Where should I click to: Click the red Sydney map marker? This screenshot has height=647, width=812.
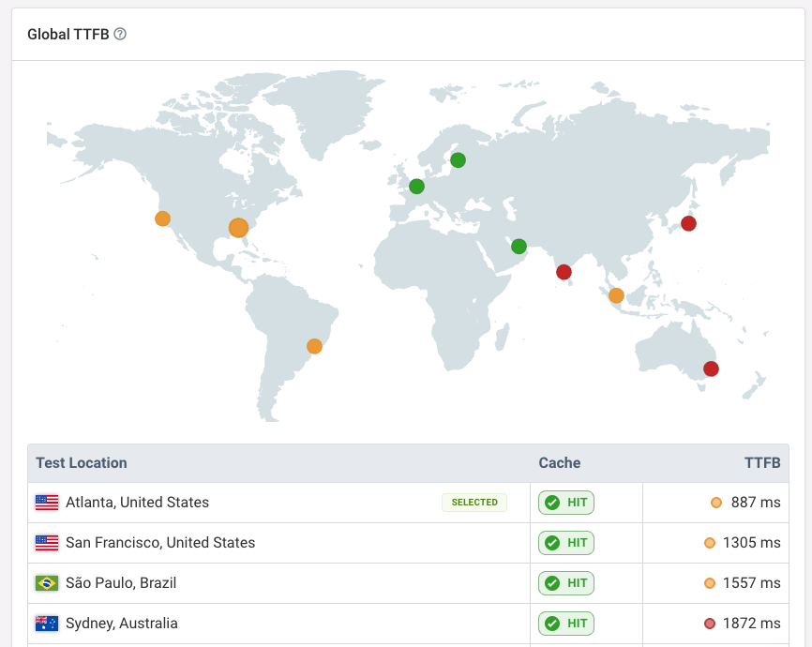711,369
